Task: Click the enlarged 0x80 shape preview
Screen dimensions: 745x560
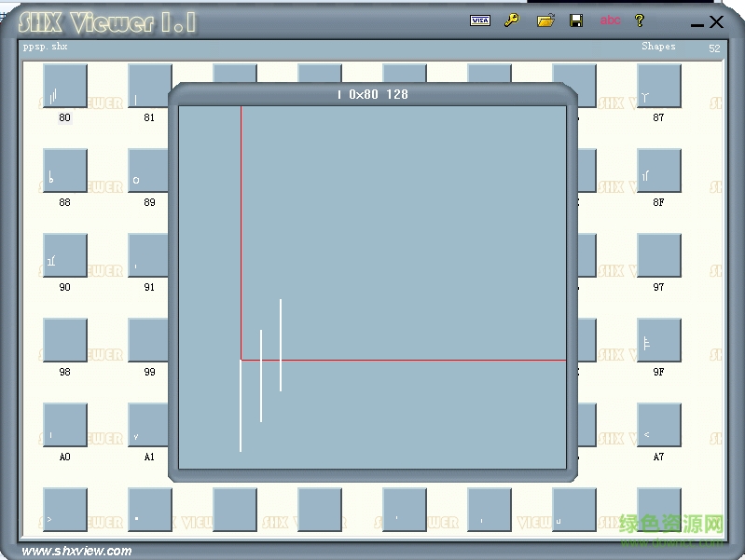Action: (x=373, y=287)
